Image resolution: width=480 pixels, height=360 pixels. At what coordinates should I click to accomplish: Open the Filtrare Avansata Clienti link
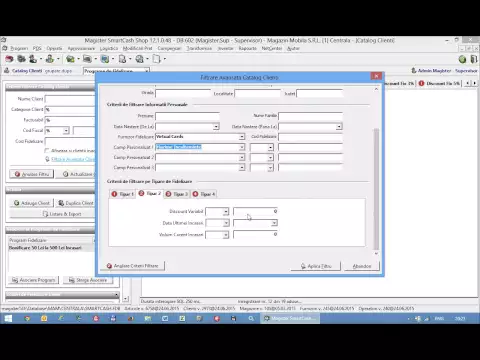point(73,159)
